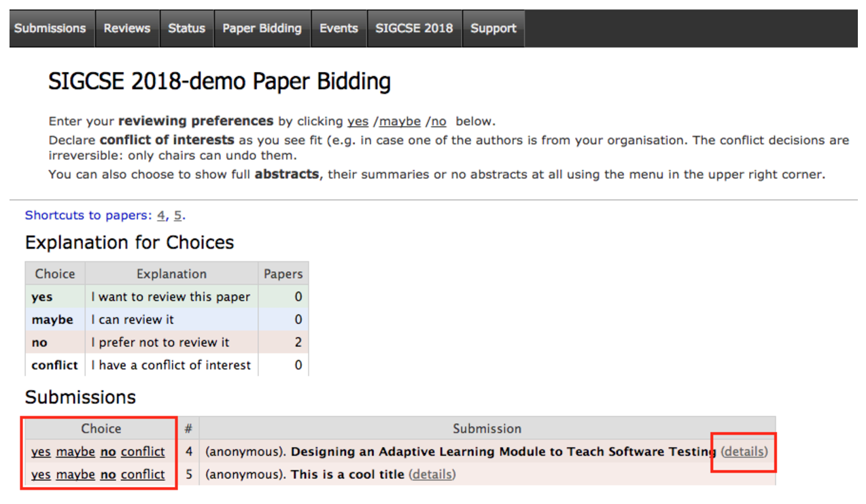The height and width of the screenshot is (504, 866).
Task: Go to the SIGCSE 2018 tab
Action: pyautogui.click(x=414, y=28)
